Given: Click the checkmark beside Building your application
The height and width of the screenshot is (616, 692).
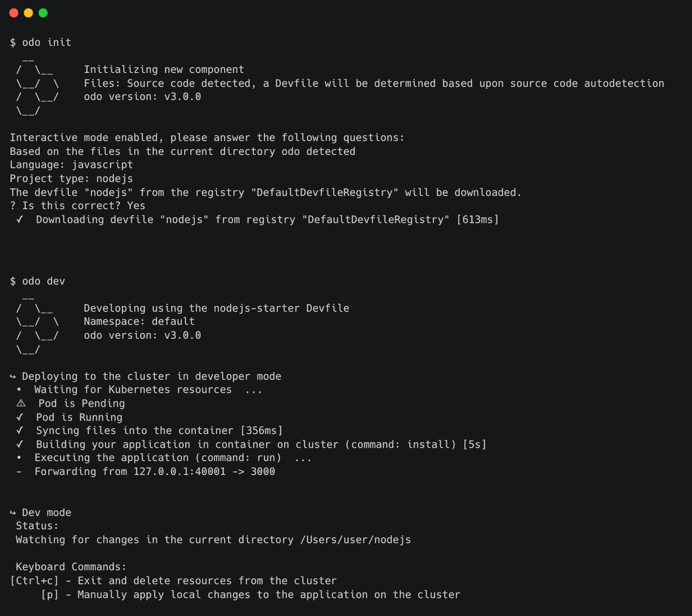Looking at the screenshot, I should point(20,445).
